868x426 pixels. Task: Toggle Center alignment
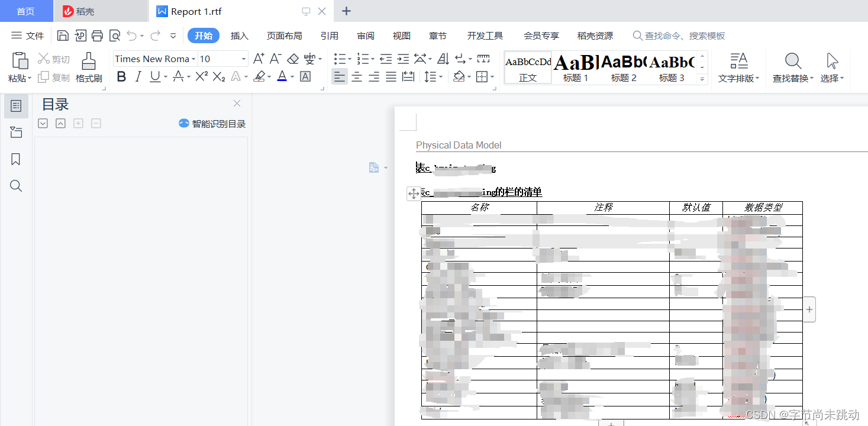[357, 76]
